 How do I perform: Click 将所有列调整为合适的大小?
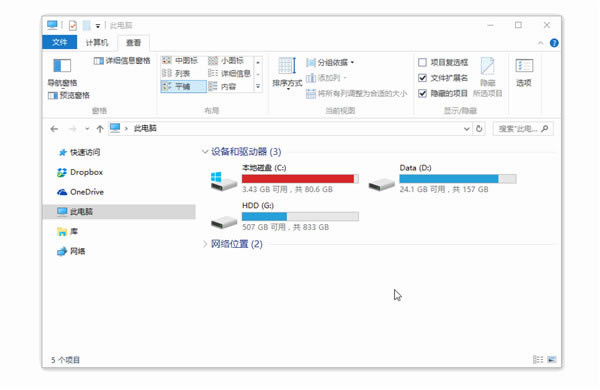point(357,93)
